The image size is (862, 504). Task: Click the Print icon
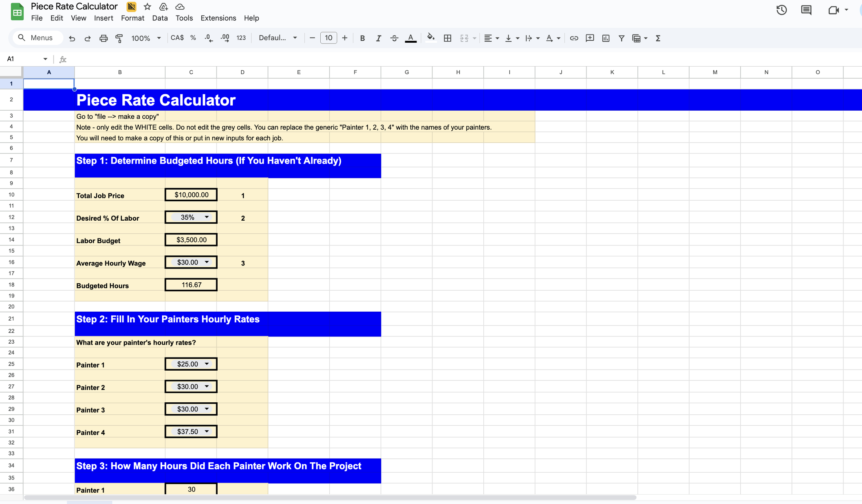pos(103,38)
